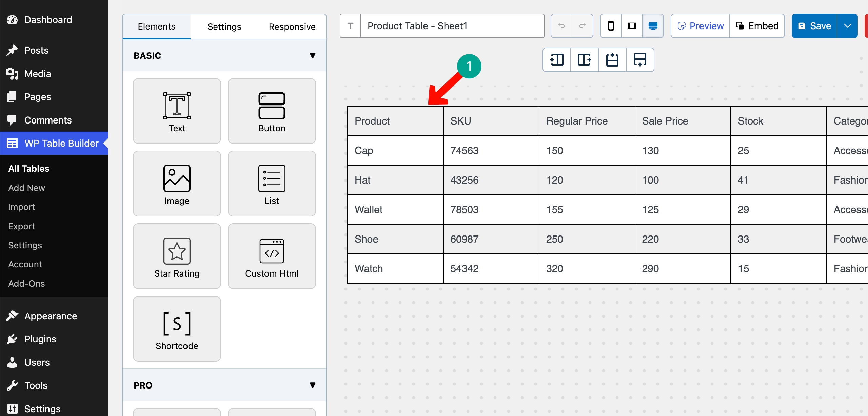Switch to mobile preview mode
This screenshot has width=868, height=416.
pos(611,25)
